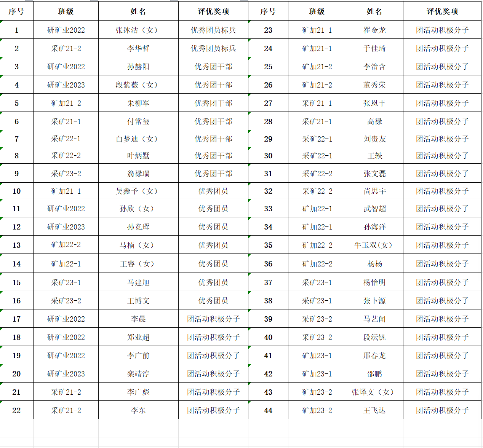Screen dimensions: 483x448
Task: Click the name cell 邢春龙
Action: tap(374, 356)
